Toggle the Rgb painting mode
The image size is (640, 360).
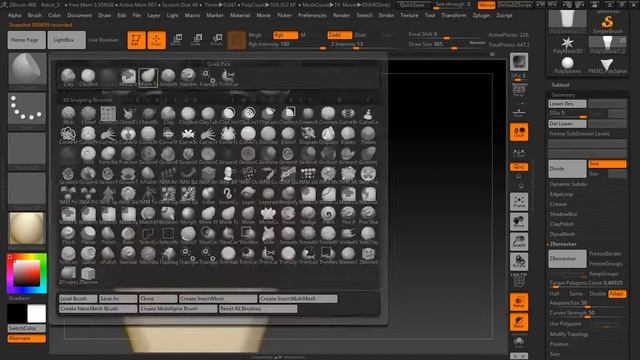pos(285,35)
